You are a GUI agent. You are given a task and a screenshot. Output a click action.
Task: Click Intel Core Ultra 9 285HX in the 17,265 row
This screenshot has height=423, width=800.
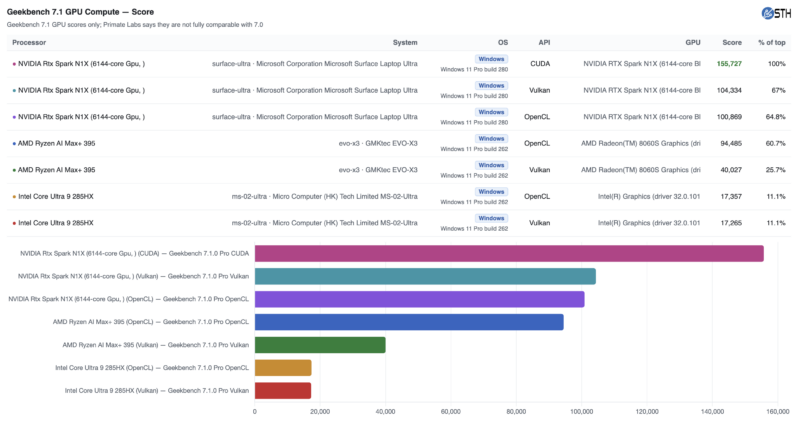click(56, 223)
